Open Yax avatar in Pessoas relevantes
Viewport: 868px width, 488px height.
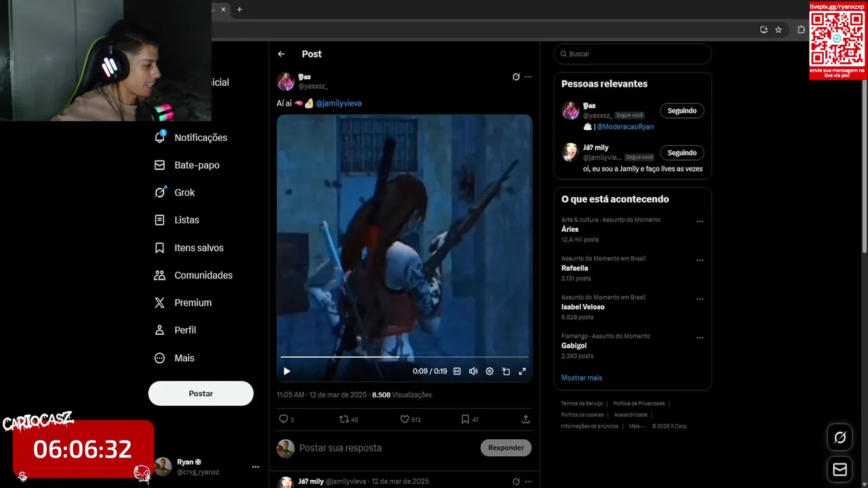pyautogui.click(x=570, y=110)
